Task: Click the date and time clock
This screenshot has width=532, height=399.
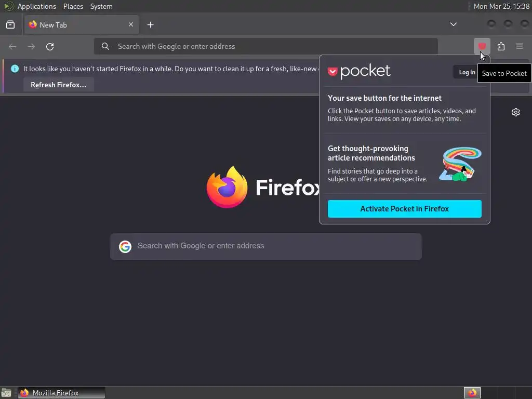Action: [x=501, y=6]
